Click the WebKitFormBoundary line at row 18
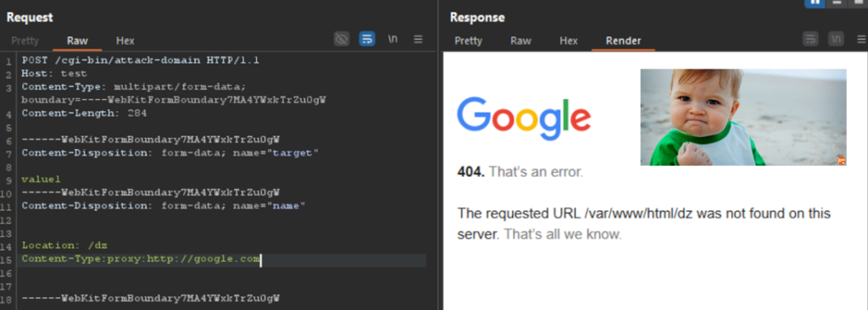The image size is (868, 310). [x=151, y=298]
